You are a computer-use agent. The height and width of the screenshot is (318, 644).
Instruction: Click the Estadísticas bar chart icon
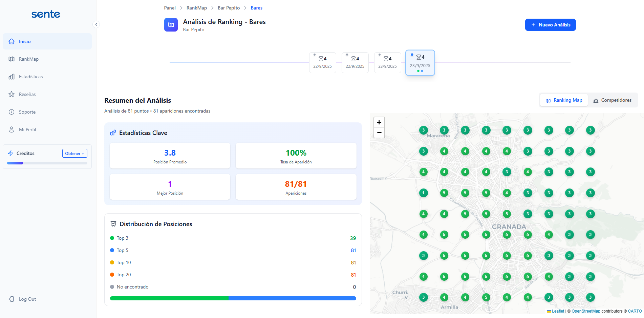click(12, 77)
